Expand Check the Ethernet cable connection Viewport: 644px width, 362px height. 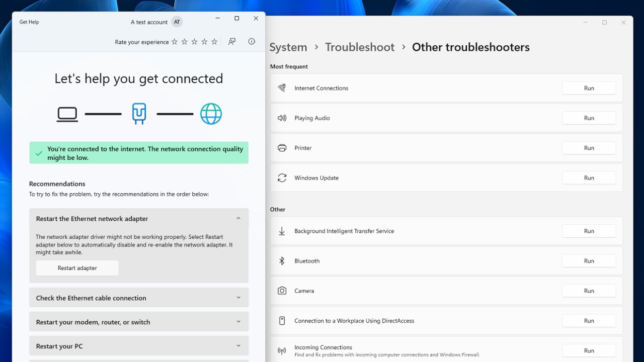coord(139,298)
